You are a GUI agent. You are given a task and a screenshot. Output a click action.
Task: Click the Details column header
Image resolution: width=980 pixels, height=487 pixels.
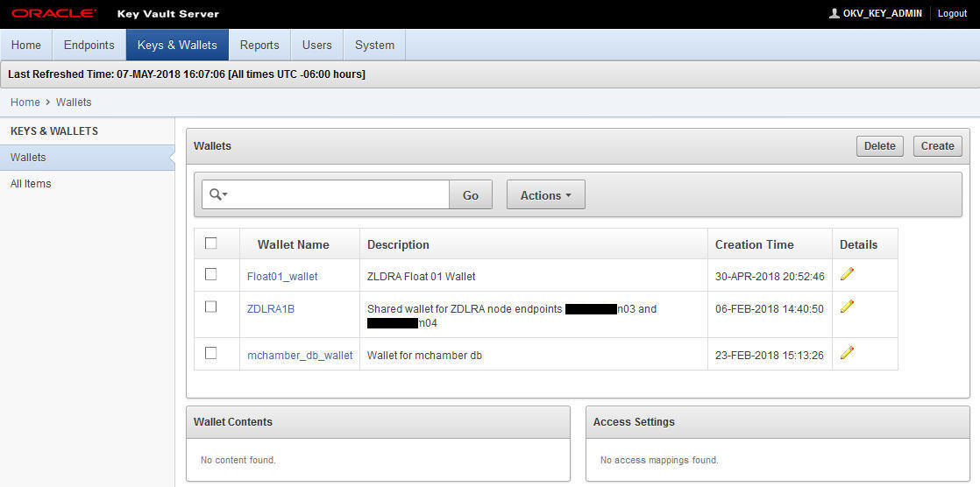point(859,244)
